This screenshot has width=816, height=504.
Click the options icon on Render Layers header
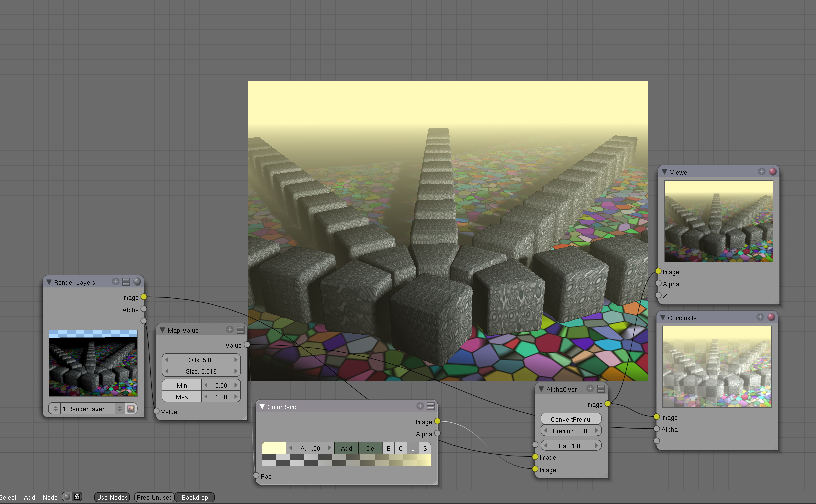point(126,282)
